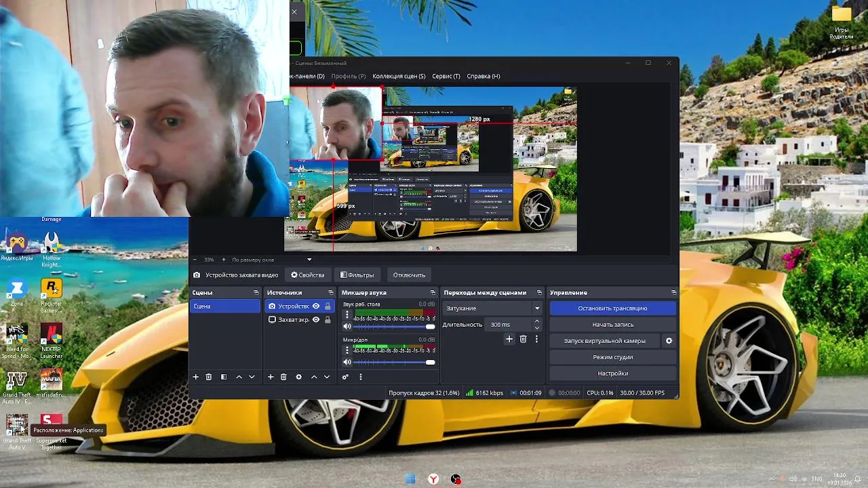Undock the Сцены panel with its float icon
Viewport: 868px width, 488px height.
tap(256, 293)
